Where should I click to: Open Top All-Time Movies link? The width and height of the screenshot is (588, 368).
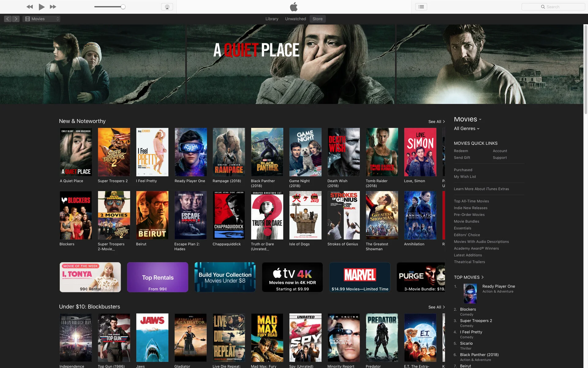pyautogui.click(x=471, y=201)
